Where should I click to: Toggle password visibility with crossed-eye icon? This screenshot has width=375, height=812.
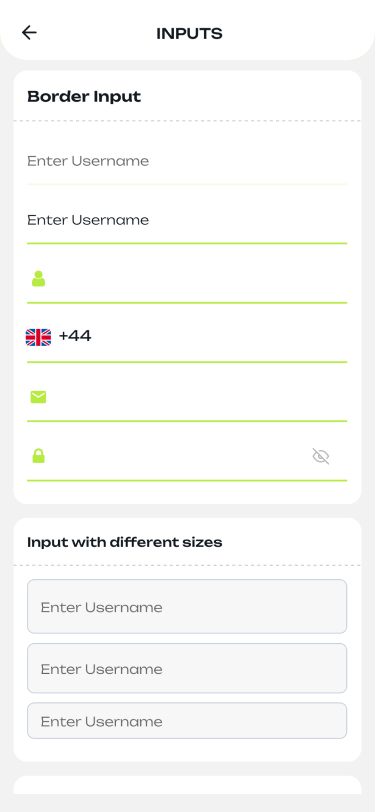(x=321, y=456)
